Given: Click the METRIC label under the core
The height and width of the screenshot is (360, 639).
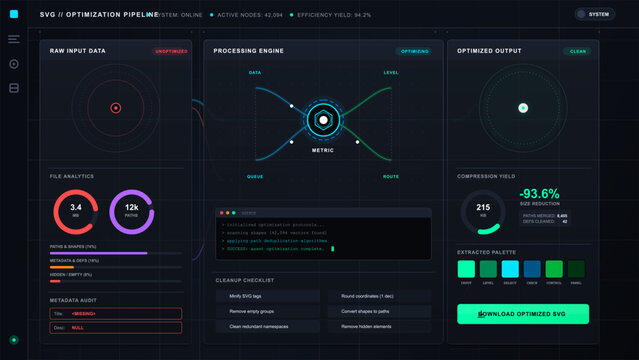Looking at the screenshot, I should click(x=323, y=150).
